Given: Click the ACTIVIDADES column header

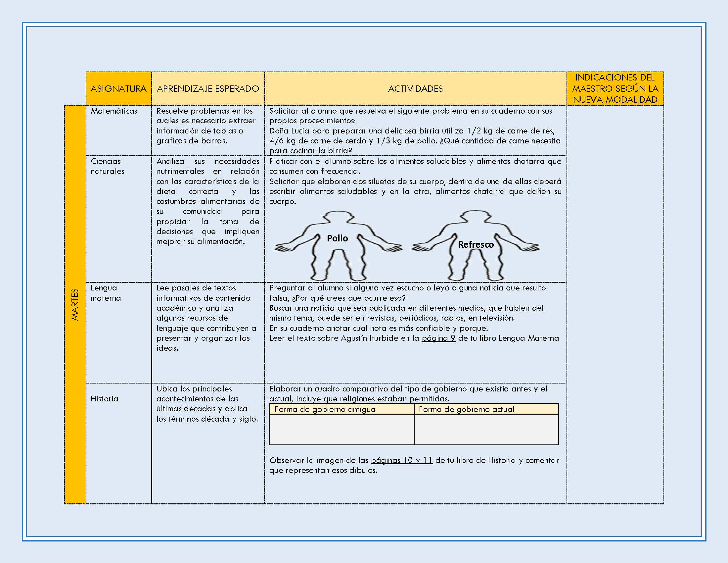Looking at the screenshot, I should 415,88.
